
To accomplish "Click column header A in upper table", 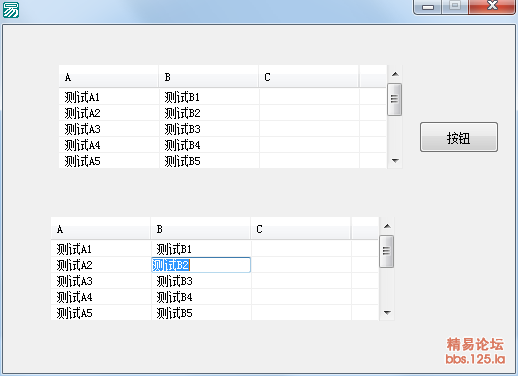I will click(109, 77).
